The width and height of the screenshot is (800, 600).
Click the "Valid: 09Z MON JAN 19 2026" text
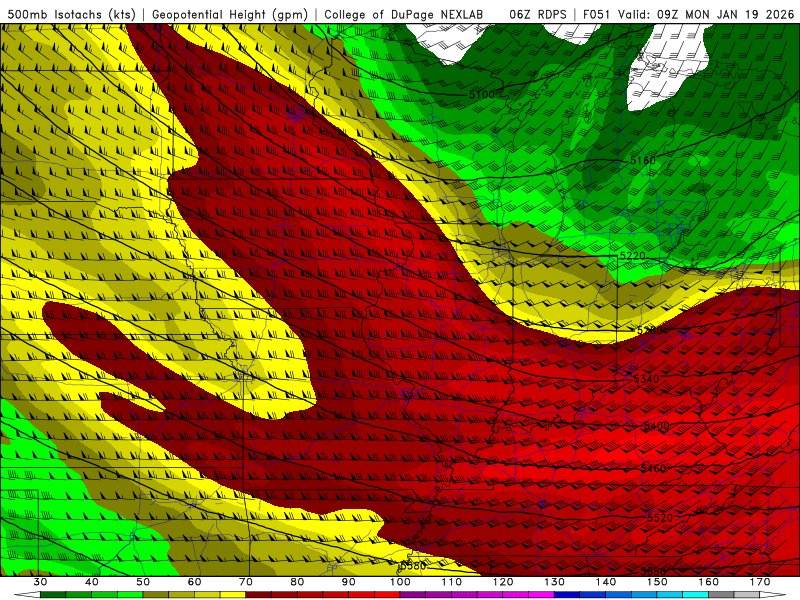(x=706, y=14)
